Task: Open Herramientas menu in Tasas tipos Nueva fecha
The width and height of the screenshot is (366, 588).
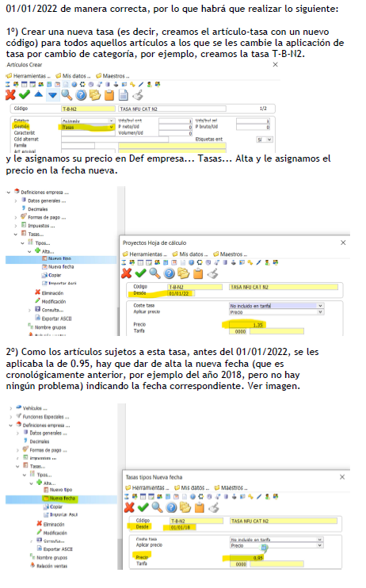Action: click(x=147, y=488)
